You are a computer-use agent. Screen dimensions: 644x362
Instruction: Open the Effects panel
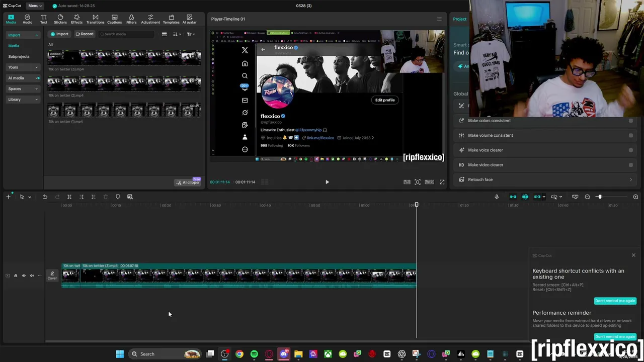(76, 19)
